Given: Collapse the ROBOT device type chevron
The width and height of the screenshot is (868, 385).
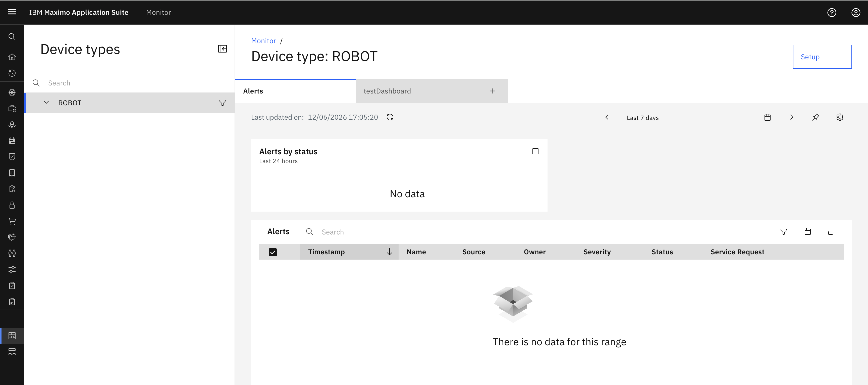Looking at the screenshot, I should click(x=46, y=103).
